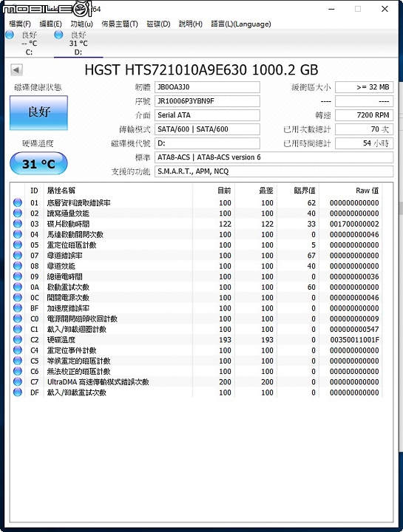Select the 總通電時間 attribute name

(64, 277)
